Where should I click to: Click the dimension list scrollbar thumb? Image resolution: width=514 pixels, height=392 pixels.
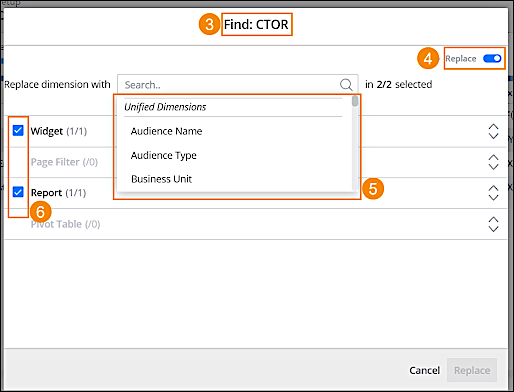[355, 101]
